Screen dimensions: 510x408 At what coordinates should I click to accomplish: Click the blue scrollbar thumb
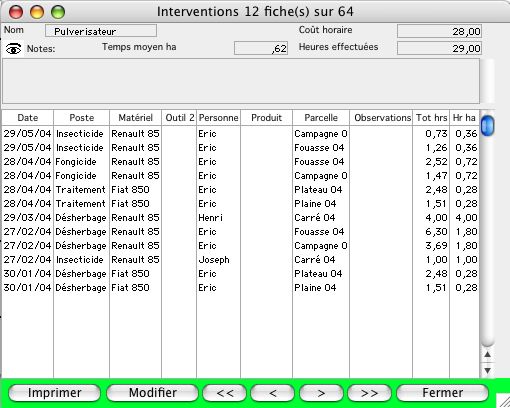click(x=488, y=125)
